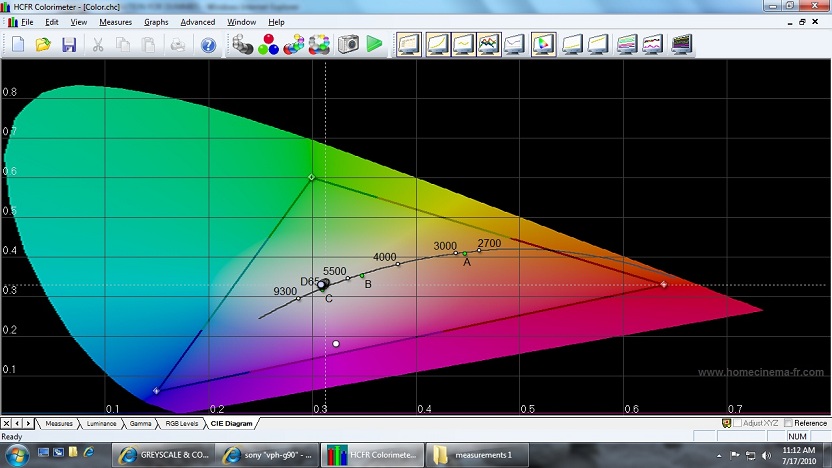Start continuous measures with the green play arrow
Image resolution: width=832 pixels, height=468 pixels.
coord(374,44)
